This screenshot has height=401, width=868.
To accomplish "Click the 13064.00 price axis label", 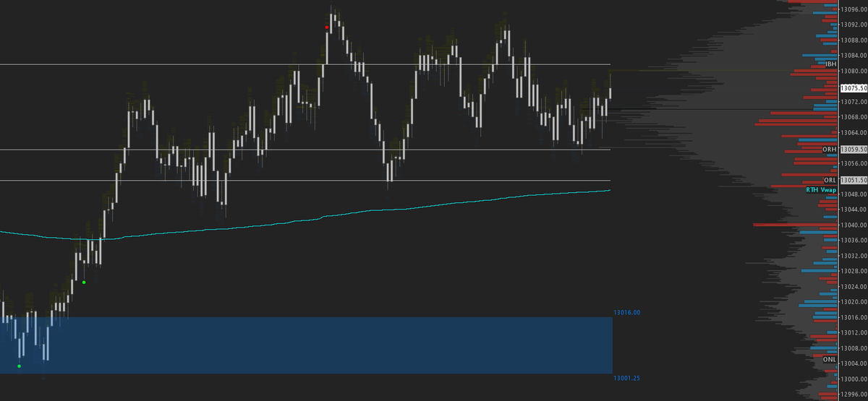I will pos(854,132).
